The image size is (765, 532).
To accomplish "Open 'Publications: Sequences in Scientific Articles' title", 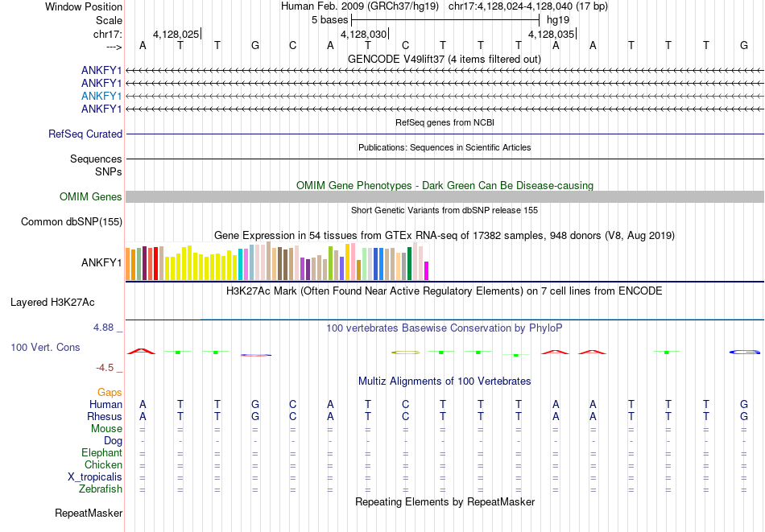I will (x=445, y=147).
